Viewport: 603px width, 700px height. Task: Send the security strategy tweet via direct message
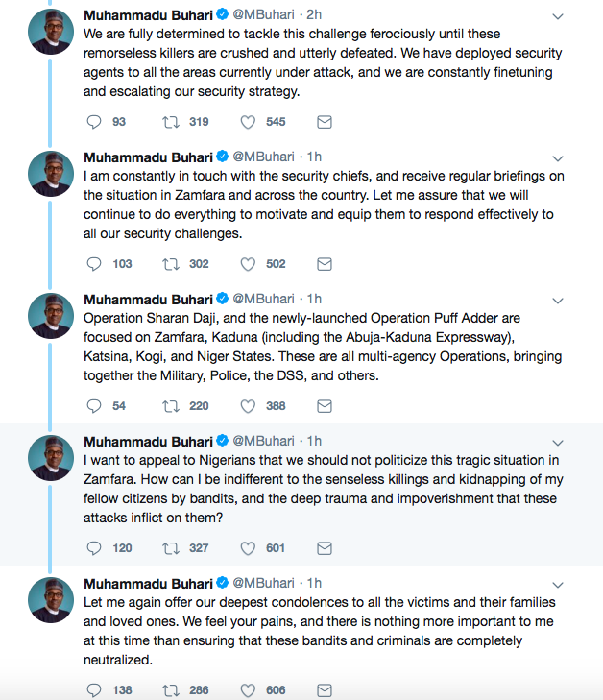click(x=325, y=122)
